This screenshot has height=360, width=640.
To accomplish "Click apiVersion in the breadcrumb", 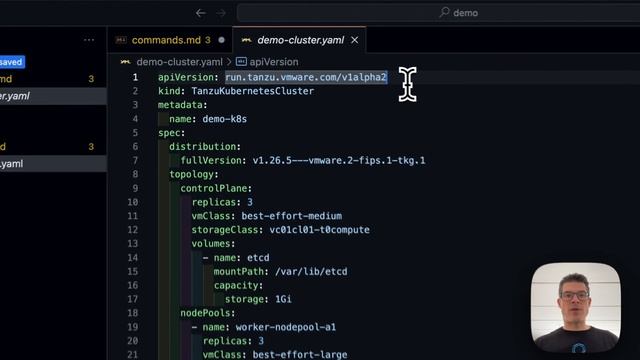I will 274,62.
